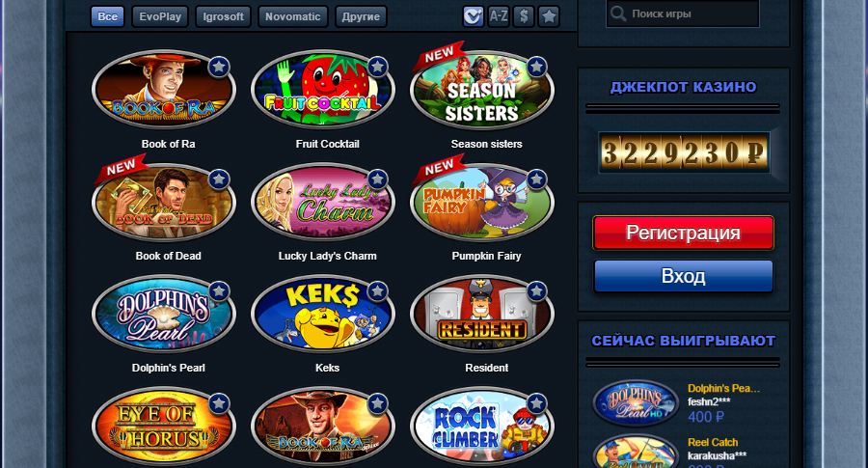Mark Lucky Lady's Charm as favorite
Image resolution: width=868 pixels, height=468 pixels.
click(377, 179)
